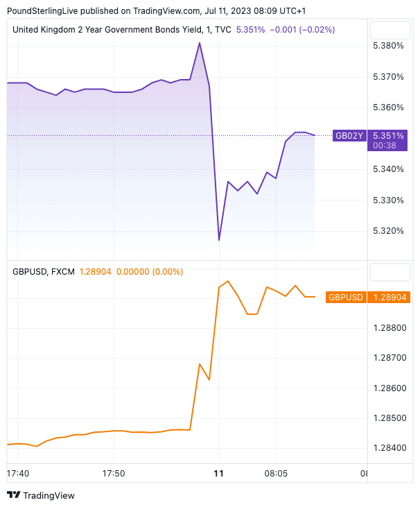Click the purple 5.351% price tag
This screenshot has width=420, height=507.
click(388, 136)
